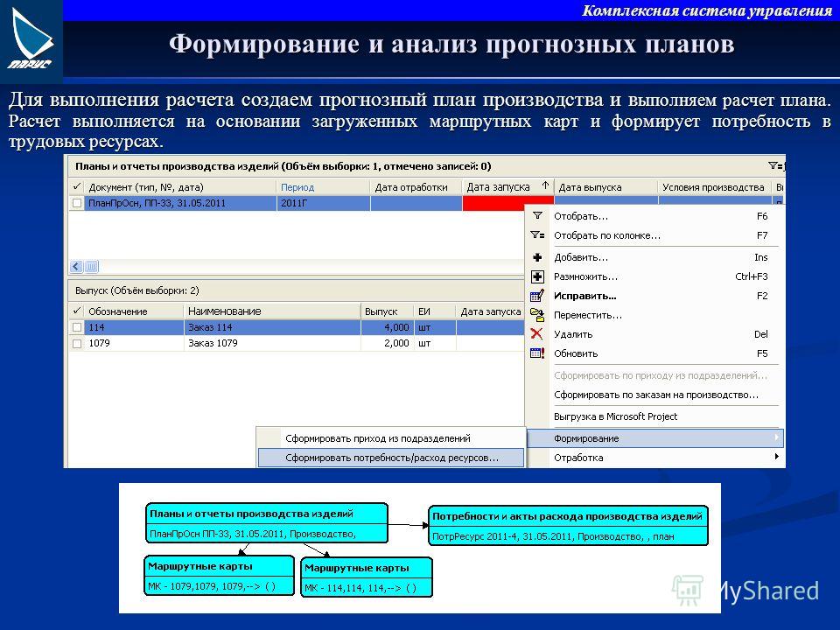The image size is (840, 630).
Task: Click the Наименование column header
Action: click(x=272, y=311)
